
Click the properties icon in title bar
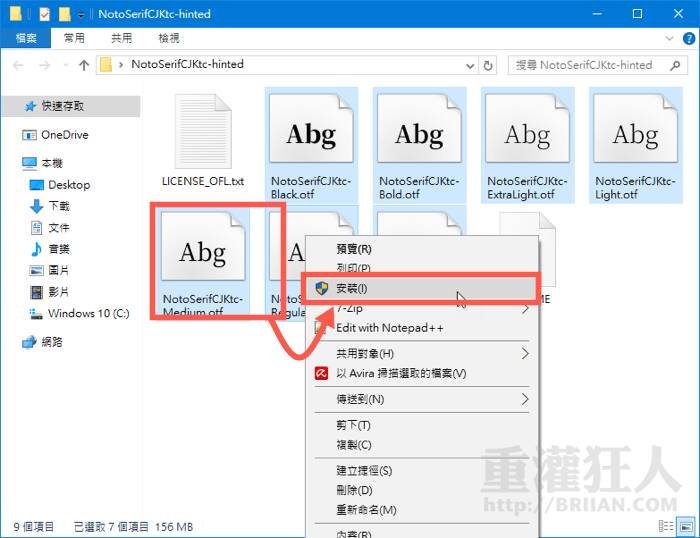point(45,14)
